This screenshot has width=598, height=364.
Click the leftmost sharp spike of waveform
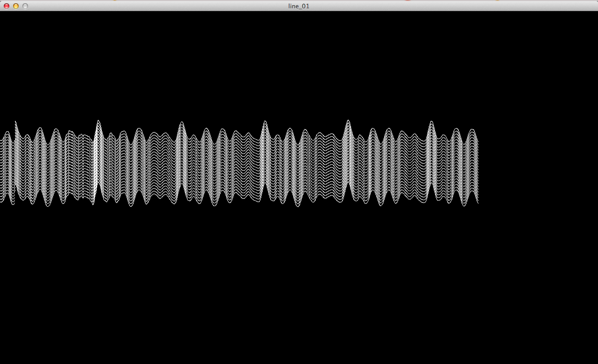tap(15, 123)
